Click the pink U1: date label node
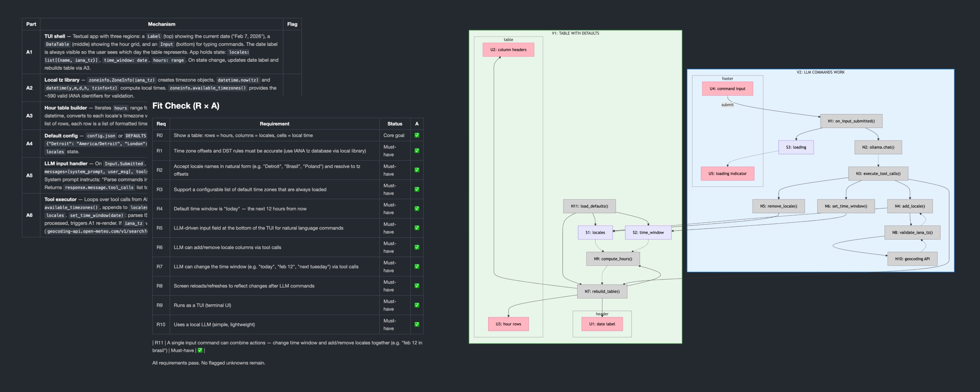Screen dimensions: 980x392 pyautogui.click(x=602, y=324)
